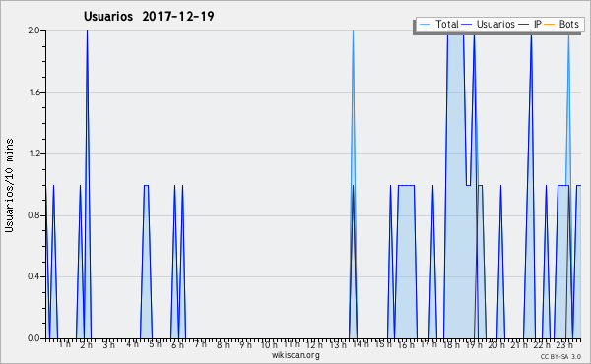Click the '8 h' x-axis label

(x=223, y=345)
